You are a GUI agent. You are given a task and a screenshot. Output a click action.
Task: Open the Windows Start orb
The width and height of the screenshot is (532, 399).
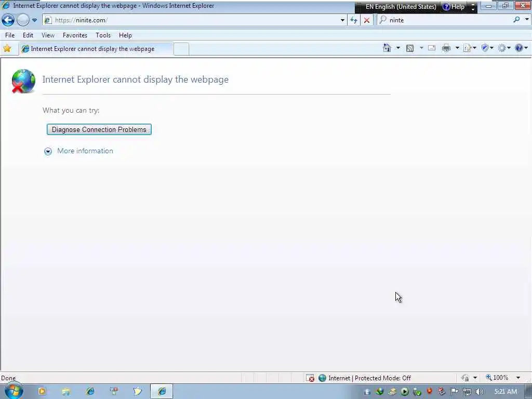[x=14, y=391]
